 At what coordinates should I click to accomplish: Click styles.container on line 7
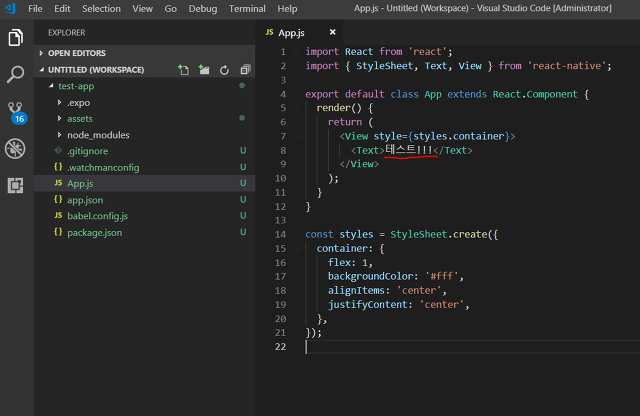[x=461, y=136]
